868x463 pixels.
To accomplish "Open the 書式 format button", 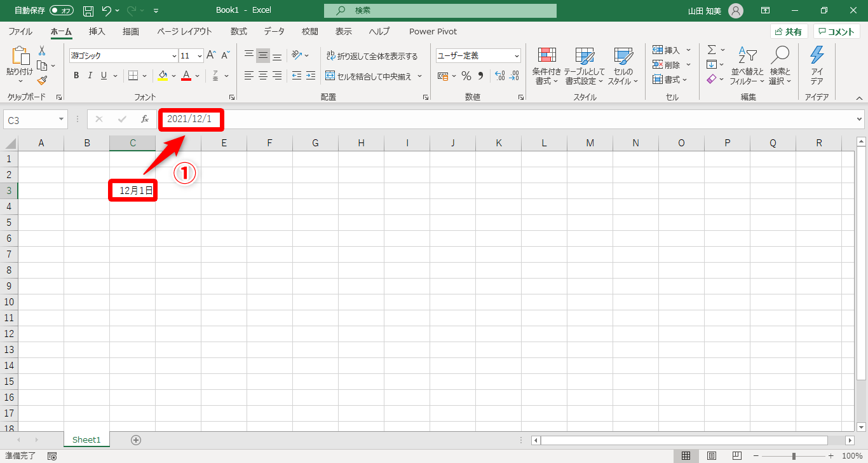I will pyautogui.click(x=668, y=79).
